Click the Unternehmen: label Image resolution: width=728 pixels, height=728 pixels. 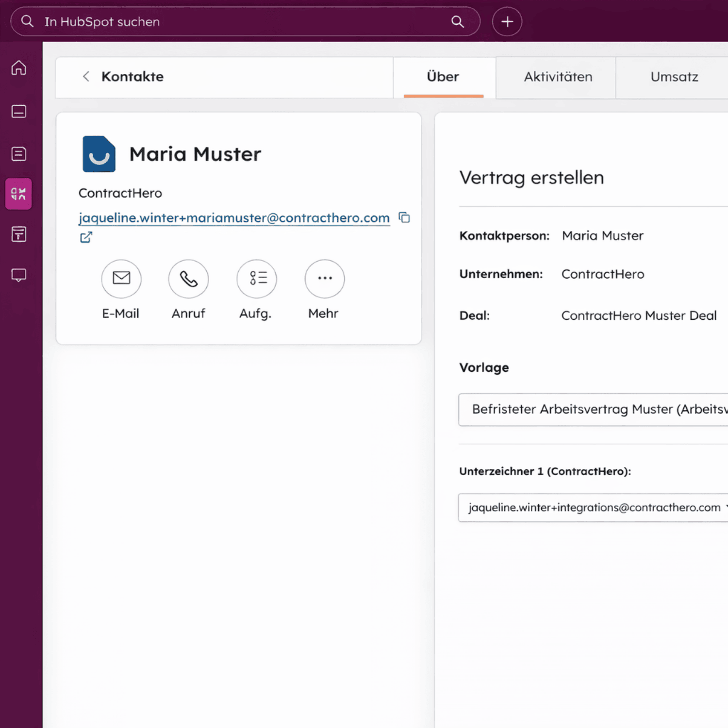[501, 274]
